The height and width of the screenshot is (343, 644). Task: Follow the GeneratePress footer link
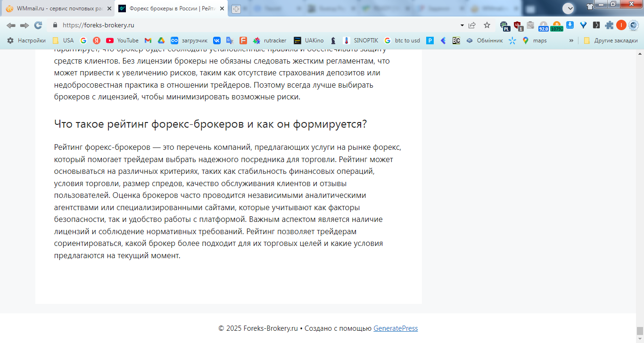396,328
